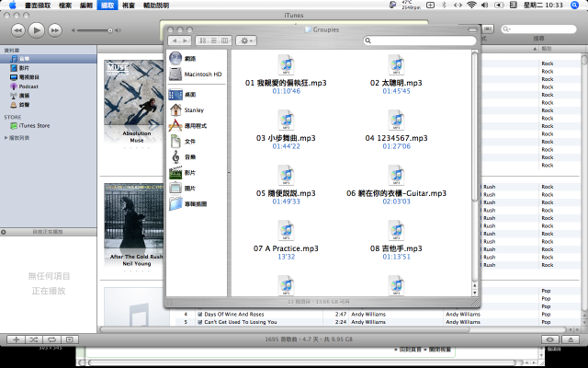The height and width of the screenshot is (368, 588).
Task: Open the Bluetooth status menu
Action: coord(444,5)
